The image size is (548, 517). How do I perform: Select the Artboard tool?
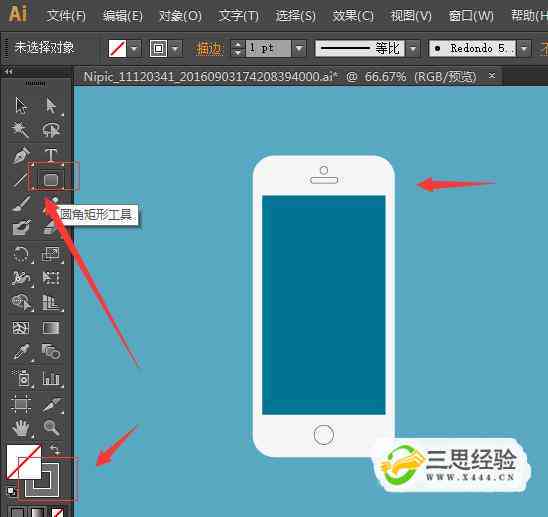click(21, 404)
